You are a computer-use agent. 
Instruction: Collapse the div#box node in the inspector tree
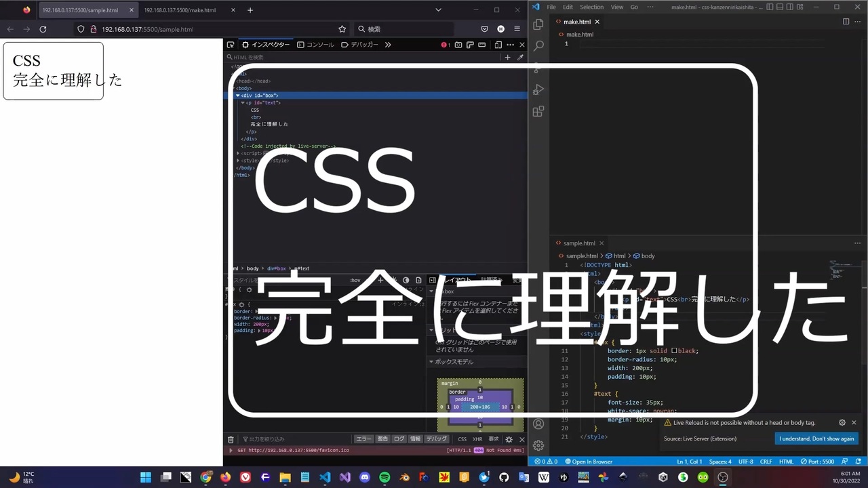(x=237, y=95)
